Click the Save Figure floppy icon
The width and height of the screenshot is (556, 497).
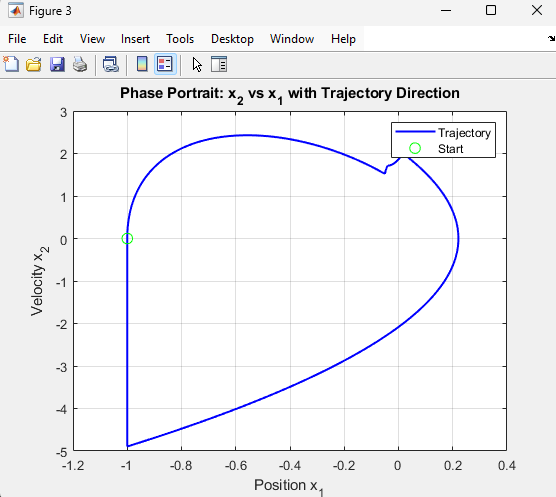pyautogui.click(x=57, y=65)
